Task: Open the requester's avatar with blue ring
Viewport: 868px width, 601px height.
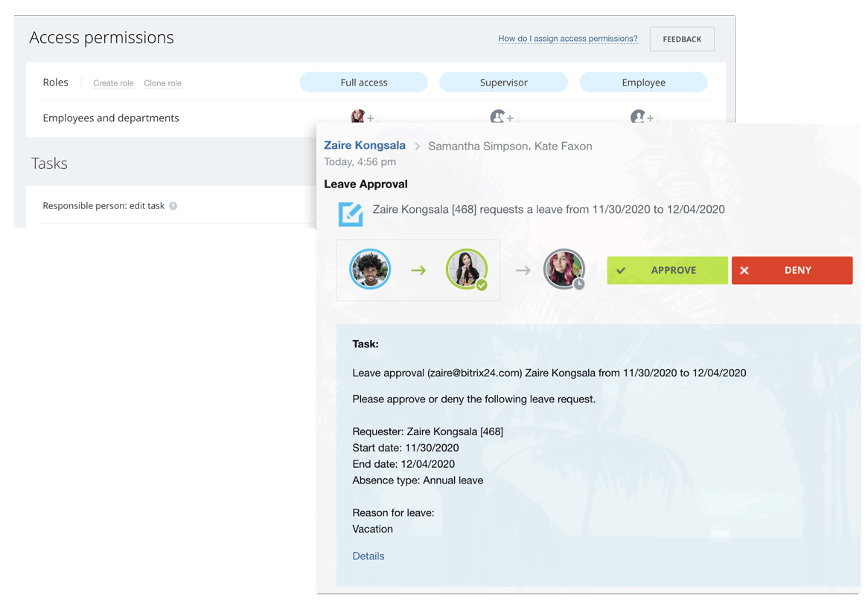Action: [370, 269]
